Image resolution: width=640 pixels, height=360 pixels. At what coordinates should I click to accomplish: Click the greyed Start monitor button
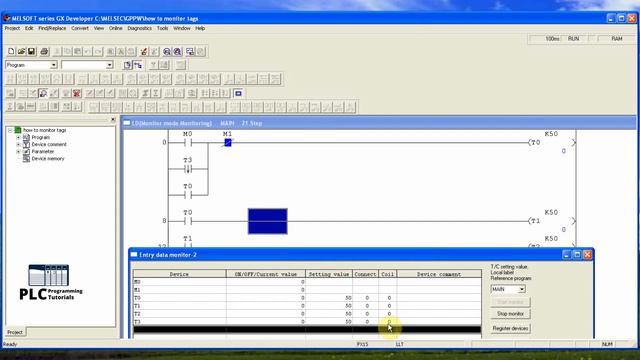[510, 302]
